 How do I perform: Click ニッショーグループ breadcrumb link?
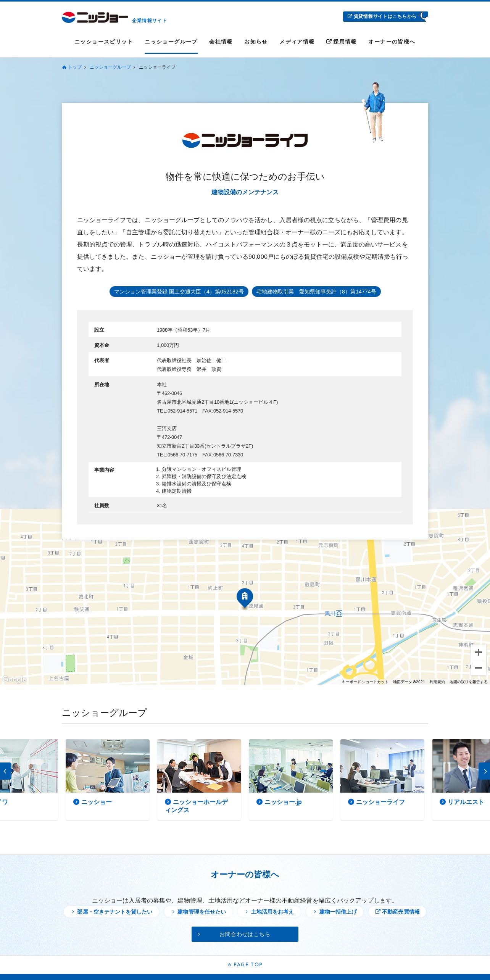click(x=110, y=67)
